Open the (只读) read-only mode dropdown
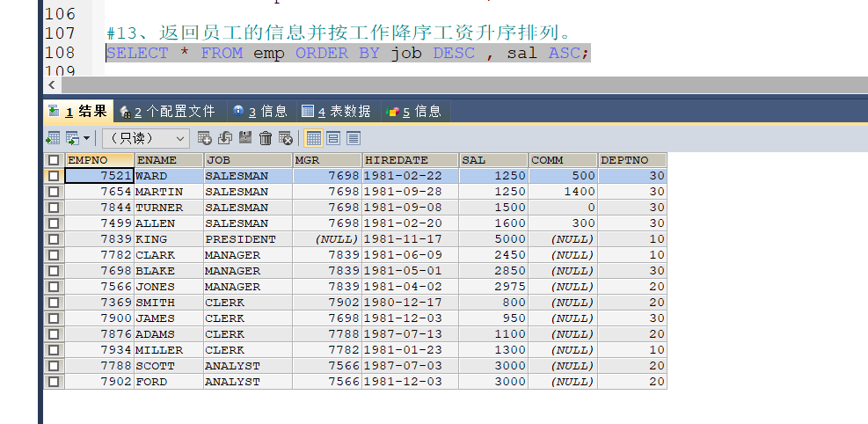Viewport: 868px width, 424px height. point(146,138)
